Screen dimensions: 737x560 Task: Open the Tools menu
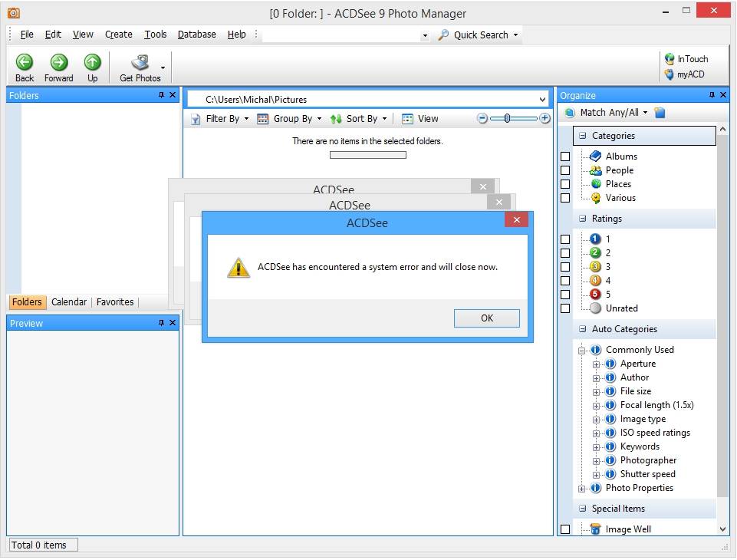click(156, 35)
